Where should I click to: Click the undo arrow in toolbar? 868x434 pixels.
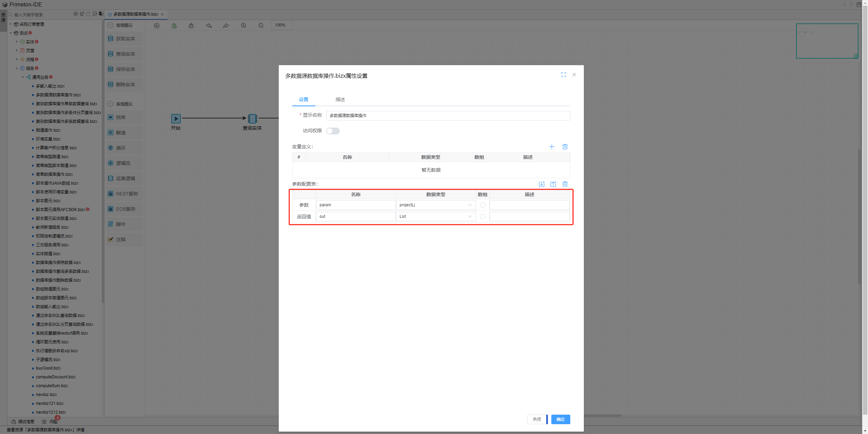tap(209, 25)
